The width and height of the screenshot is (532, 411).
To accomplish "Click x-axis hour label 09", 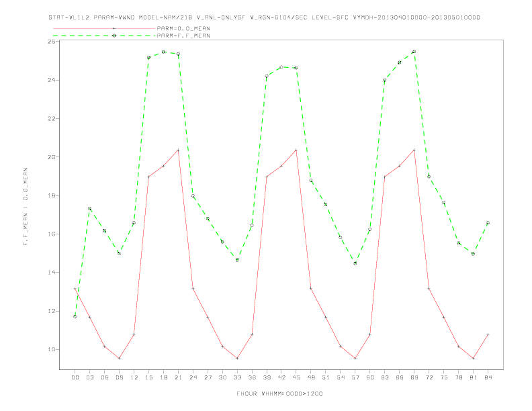I will tap(119, 377).
